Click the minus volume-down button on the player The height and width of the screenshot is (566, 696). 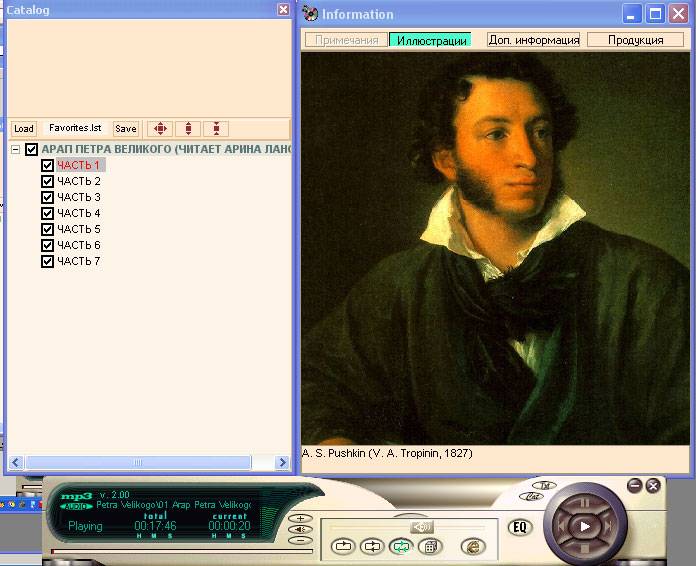coord(301,540)
